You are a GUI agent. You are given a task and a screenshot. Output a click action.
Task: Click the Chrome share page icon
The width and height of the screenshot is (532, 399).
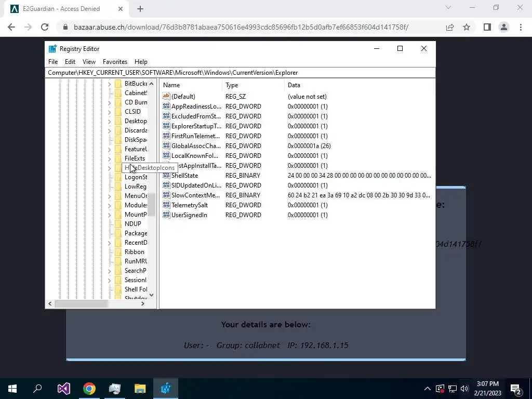pyautogui.click(x=450, y=27)
